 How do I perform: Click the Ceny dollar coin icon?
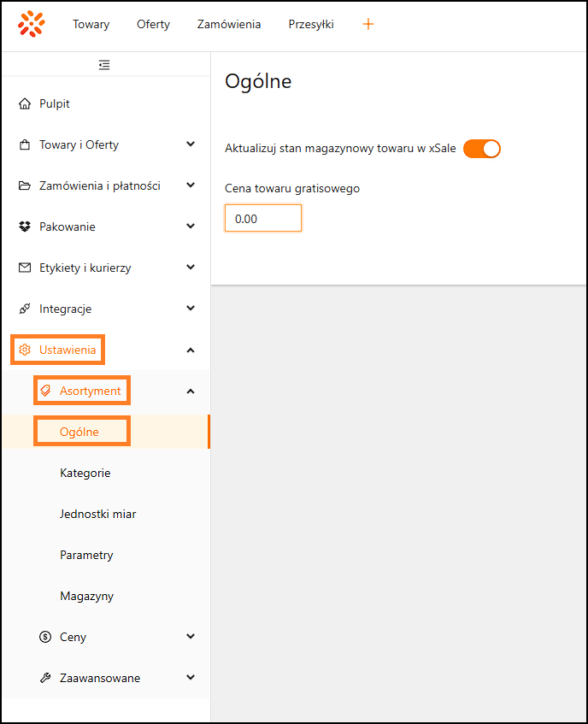coord(45,638)
